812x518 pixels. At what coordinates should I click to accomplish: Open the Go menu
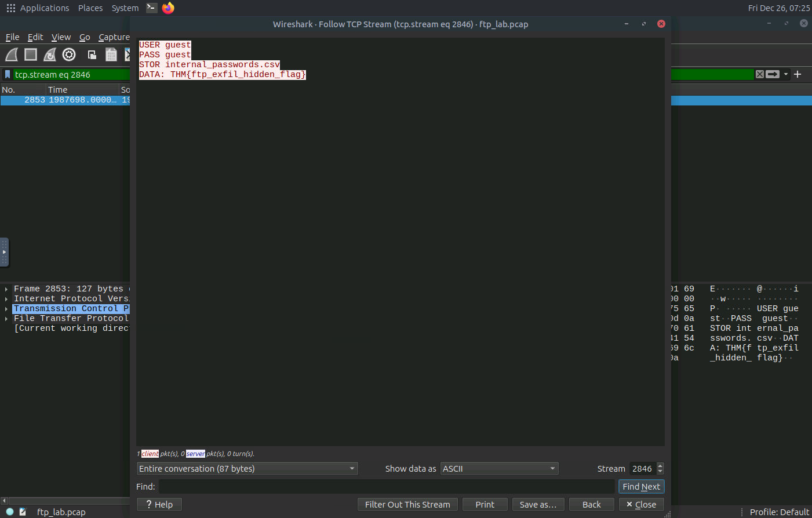(x=85, y=37)
